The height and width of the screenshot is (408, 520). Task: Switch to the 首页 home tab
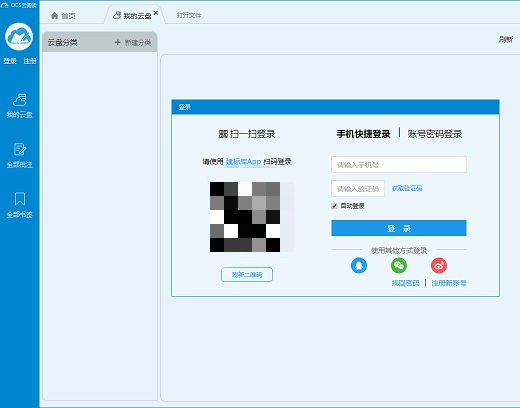coord(63,16)
